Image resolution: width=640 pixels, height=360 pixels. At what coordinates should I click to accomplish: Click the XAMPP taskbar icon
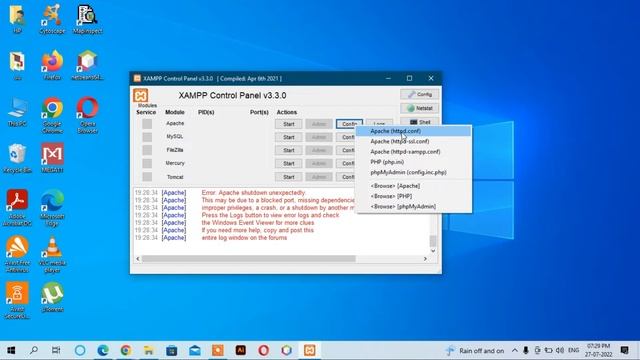[309, 350]
